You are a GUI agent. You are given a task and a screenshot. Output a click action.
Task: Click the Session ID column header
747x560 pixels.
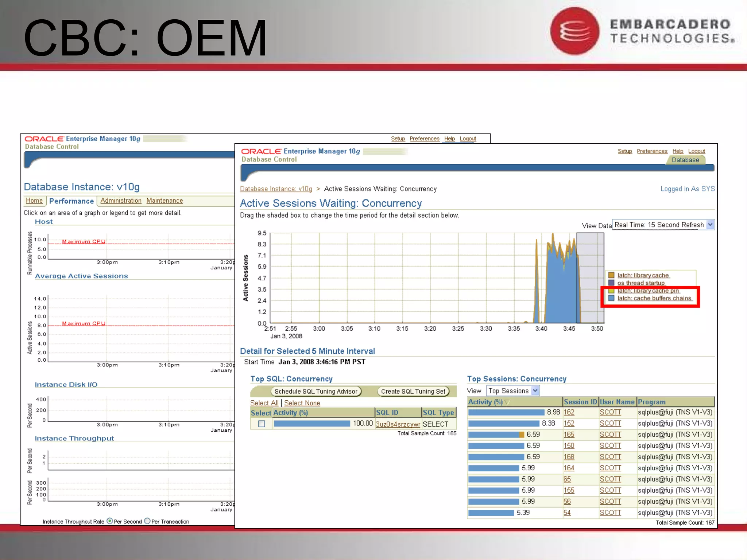(x=580, y=402)
